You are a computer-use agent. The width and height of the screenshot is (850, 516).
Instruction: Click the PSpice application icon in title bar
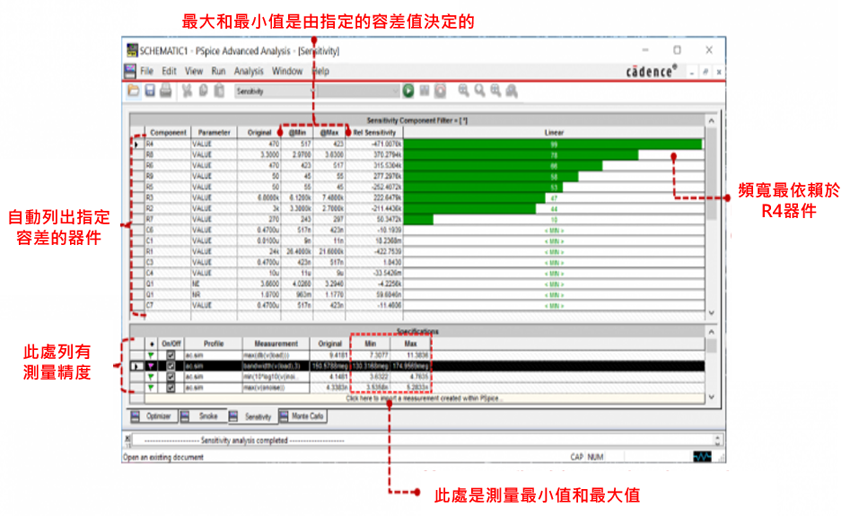point(132,50)
